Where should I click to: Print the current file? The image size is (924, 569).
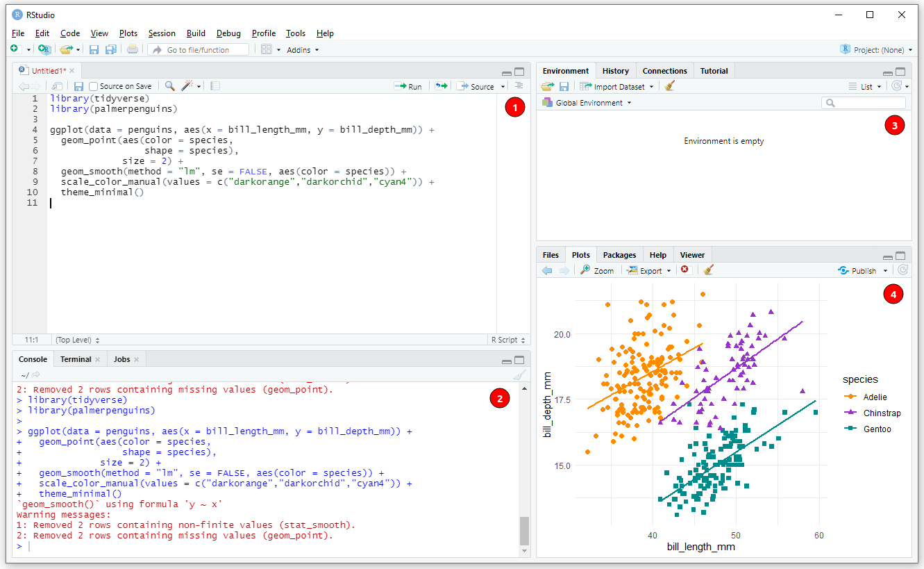click(x=133, y=49)
